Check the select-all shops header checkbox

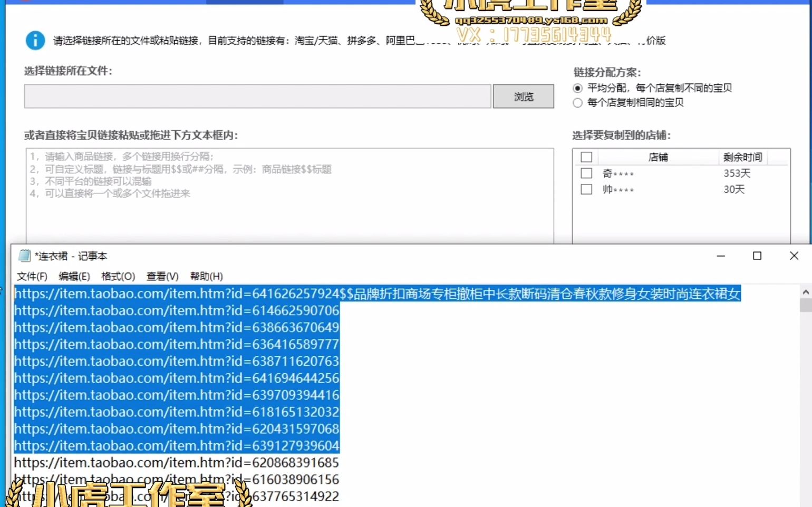click(586, 157)
